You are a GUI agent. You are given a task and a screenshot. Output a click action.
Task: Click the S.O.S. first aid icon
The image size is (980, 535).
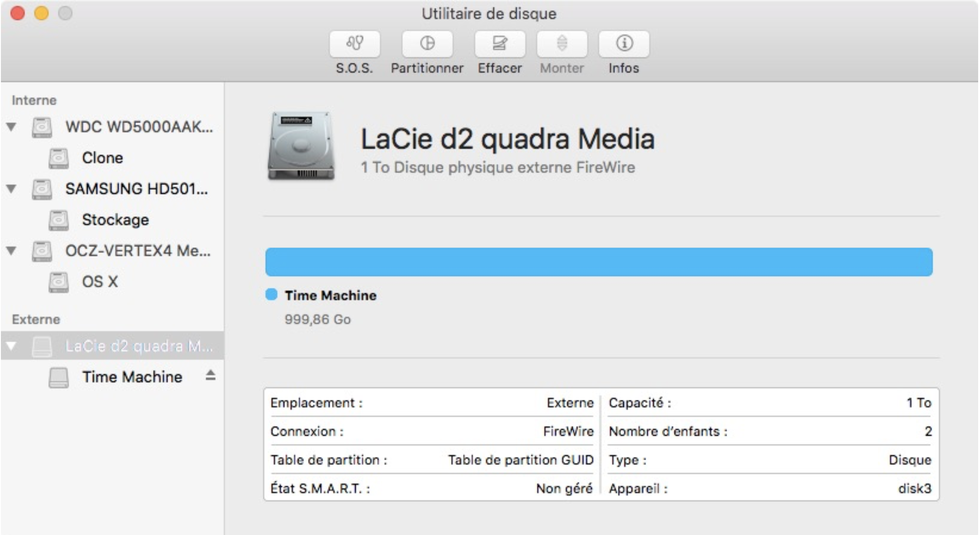tap(354, 44)
